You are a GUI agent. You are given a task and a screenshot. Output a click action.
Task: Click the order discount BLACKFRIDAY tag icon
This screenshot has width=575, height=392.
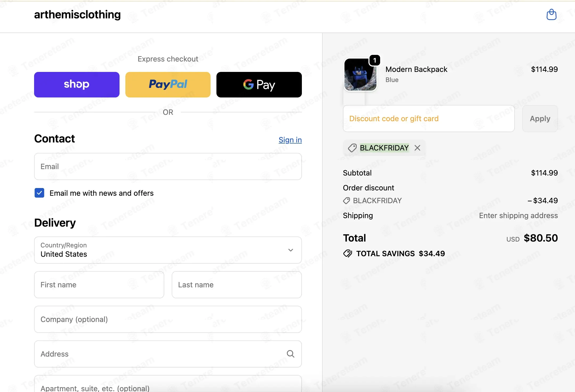[x=347, y=201]
